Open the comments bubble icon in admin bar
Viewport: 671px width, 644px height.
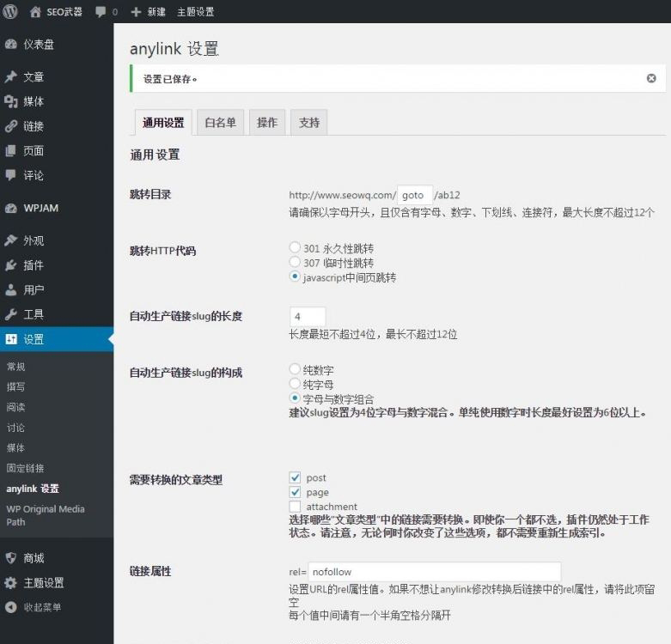tap(101, 12)
